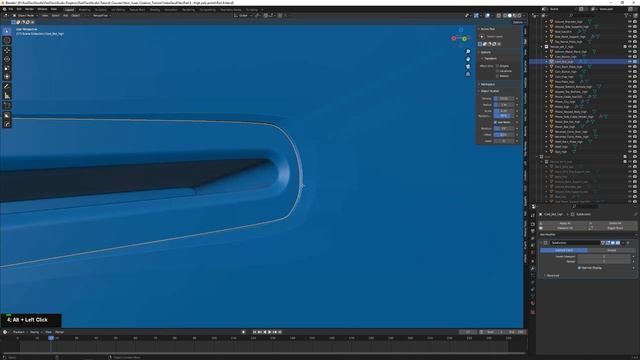640x360 pixels.
Task: Open the File menu
Action: (11, 9)
